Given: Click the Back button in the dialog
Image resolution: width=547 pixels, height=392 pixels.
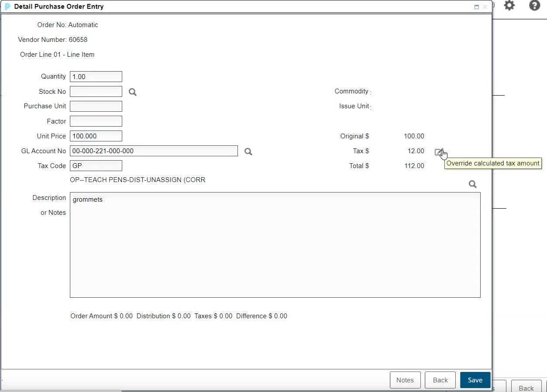Looking at the screenshot, I should 440,380.
